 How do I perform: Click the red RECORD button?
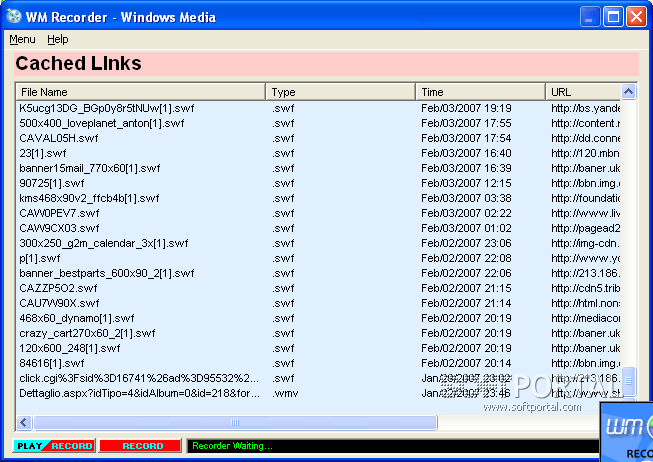pyautogui.click(x=140, y=446)
